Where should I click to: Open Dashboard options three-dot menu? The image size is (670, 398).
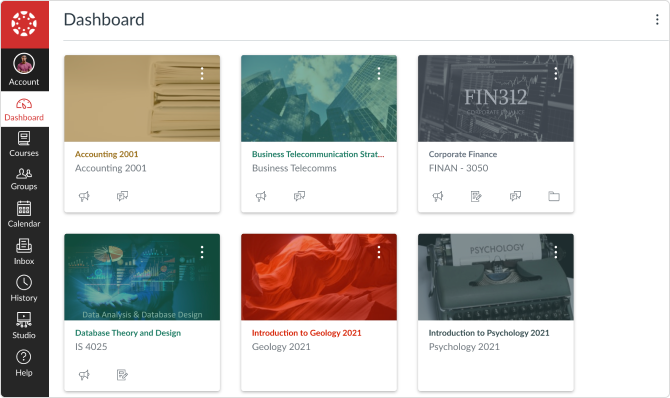point(657,20)
